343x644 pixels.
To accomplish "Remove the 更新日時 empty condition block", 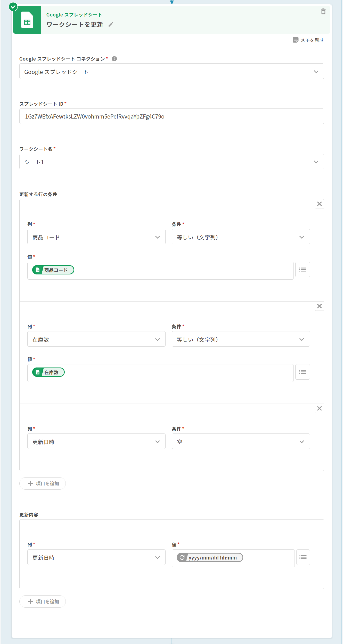I will coord(319,408).
